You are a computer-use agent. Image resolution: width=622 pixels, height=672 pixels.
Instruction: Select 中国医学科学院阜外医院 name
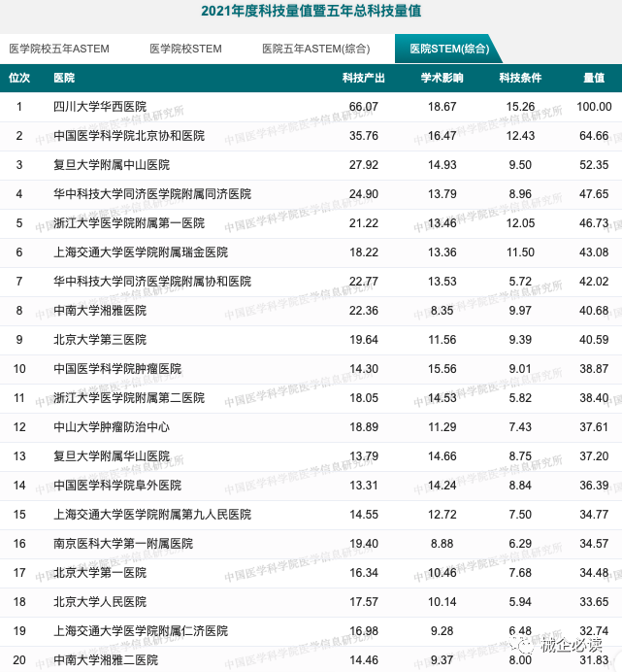pyautogui.click(x=117, y=486)
